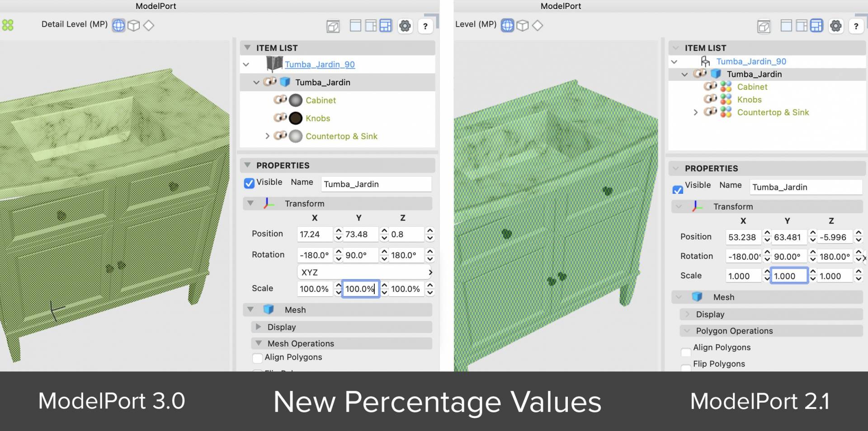Click the cube icon in ModelPort 2.1 toolbar

pos(523,25)
